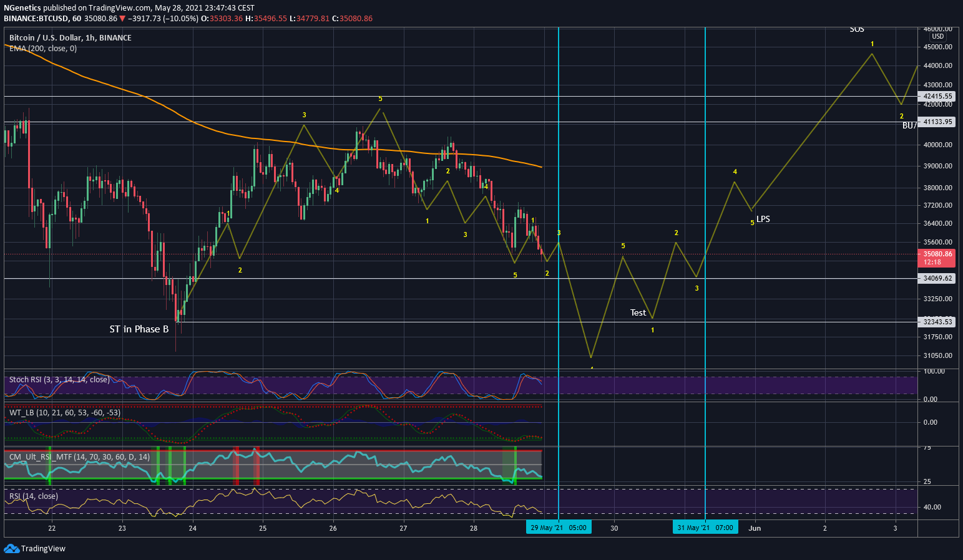This screenshot has width=963, height=560.
Task: Click the 'BU/' annotation near 41133.95
Action: point(910,126)
